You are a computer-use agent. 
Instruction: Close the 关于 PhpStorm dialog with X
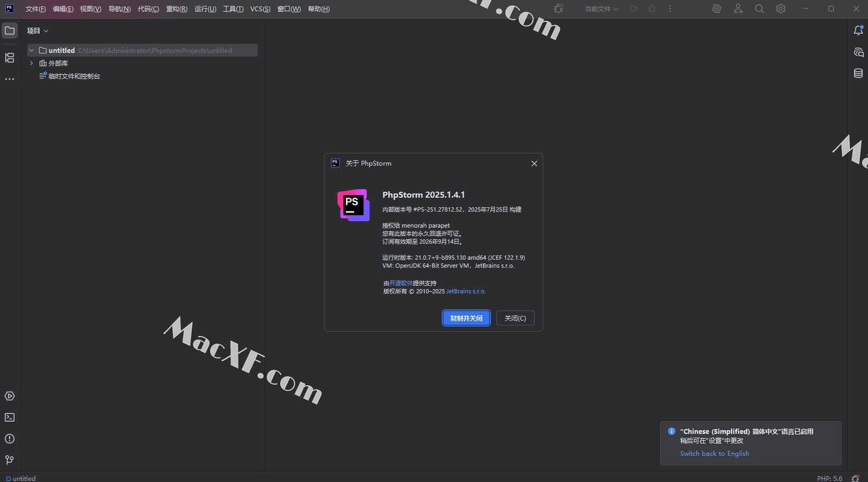click(x=534, y=164)
